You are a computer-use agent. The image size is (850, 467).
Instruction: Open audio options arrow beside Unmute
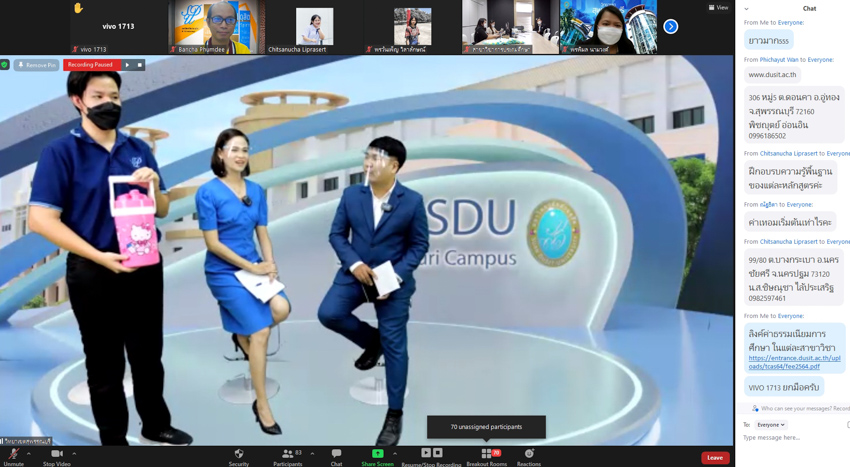click(29, 453)
